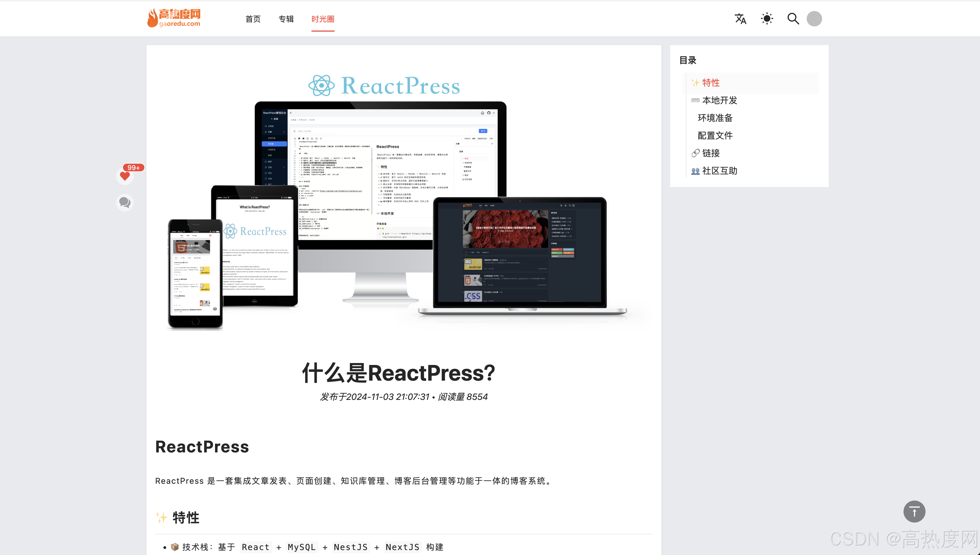
Task: Click the back-to-top arrow button
Action: [x=914, y=512]
